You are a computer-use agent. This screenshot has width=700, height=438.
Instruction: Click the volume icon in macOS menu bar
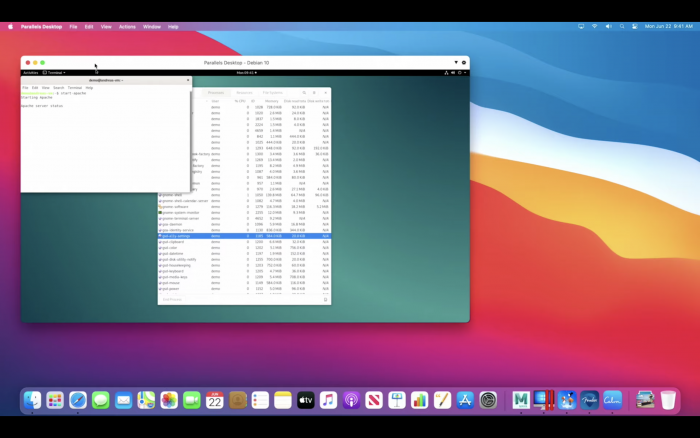[608, 26]
